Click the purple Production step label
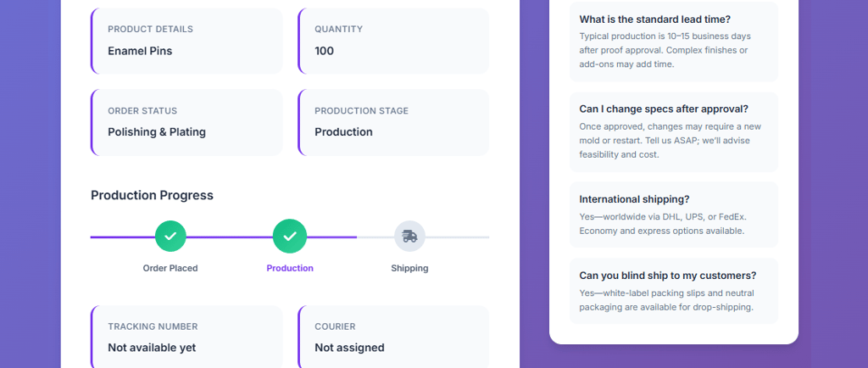868x368 pixels. coord(290,268)
